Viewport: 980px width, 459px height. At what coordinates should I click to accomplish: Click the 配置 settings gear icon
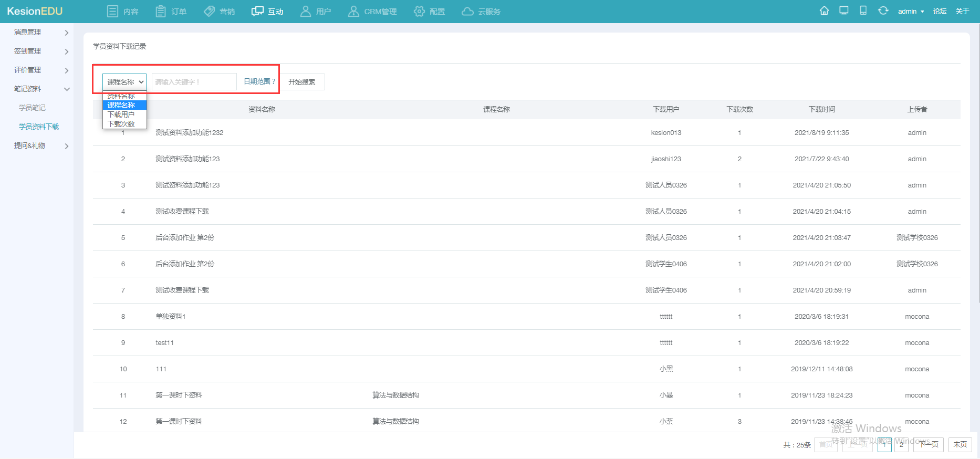419,12
